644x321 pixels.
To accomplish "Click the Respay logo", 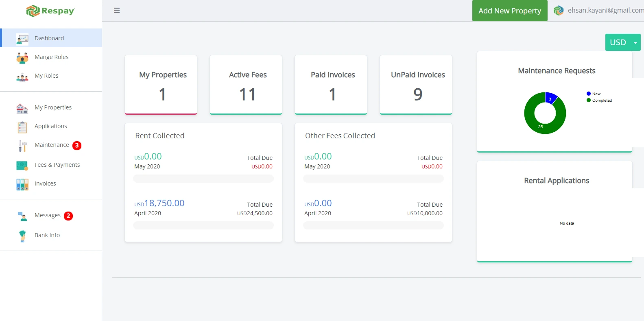I will point(50,11).
